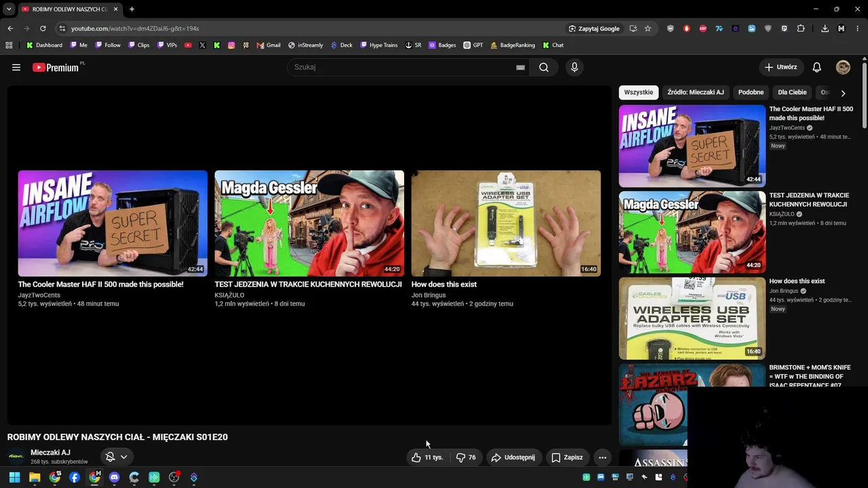Viewport: 868px width, 488px height.
Task: Play endscreen Wireless USB adapter thumbnail
Action: (x=506, y=223)
